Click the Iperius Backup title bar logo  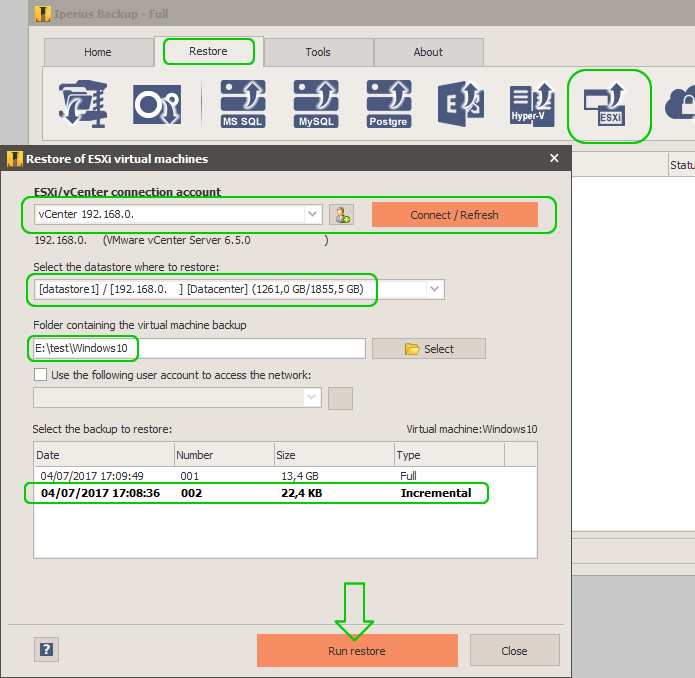click(43, 14)
